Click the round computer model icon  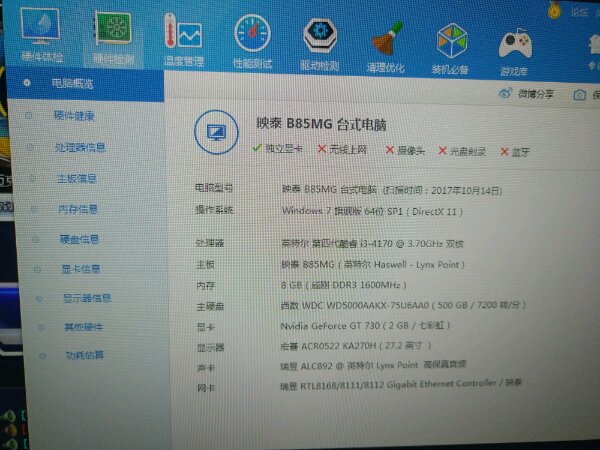coord(216,132)
